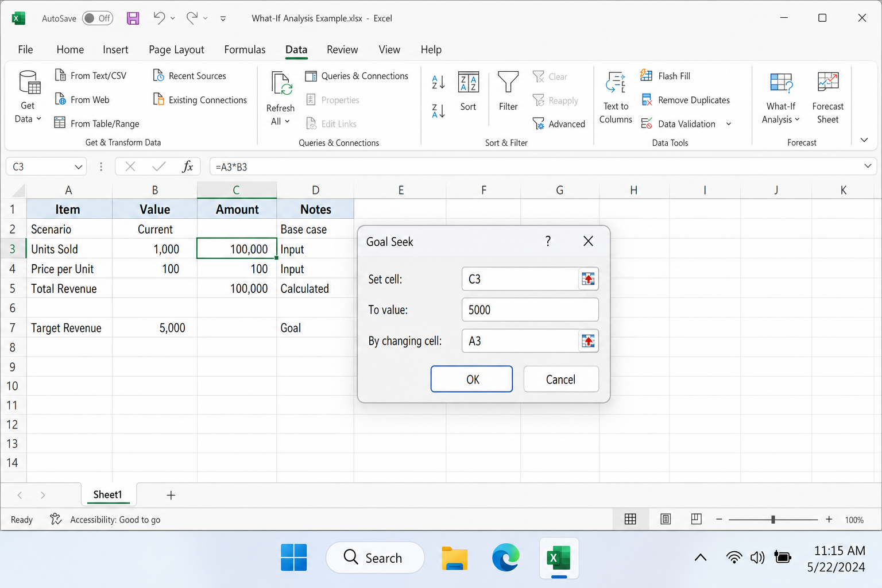Select column C header
882x588 pixels.
pos(237,190)
